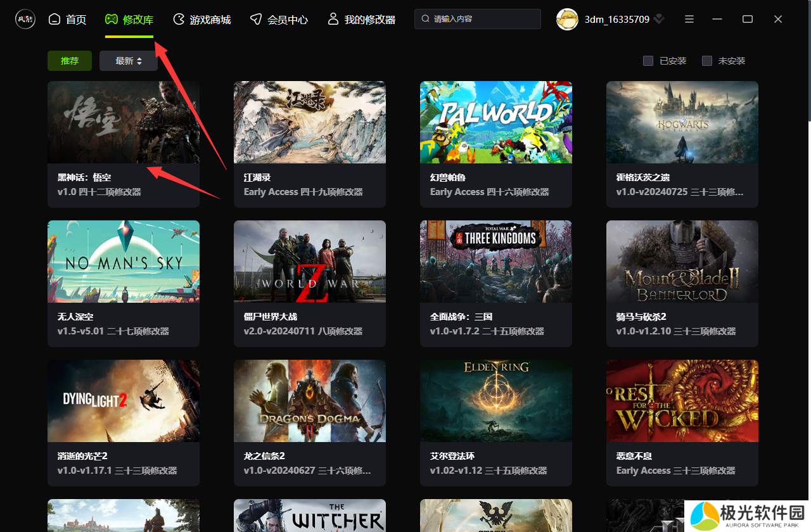This screenshot has height=532, width=811.
Task: Open the No Man's Sky thumbnail
Action: pyautogui.click(x=124, y=261)
